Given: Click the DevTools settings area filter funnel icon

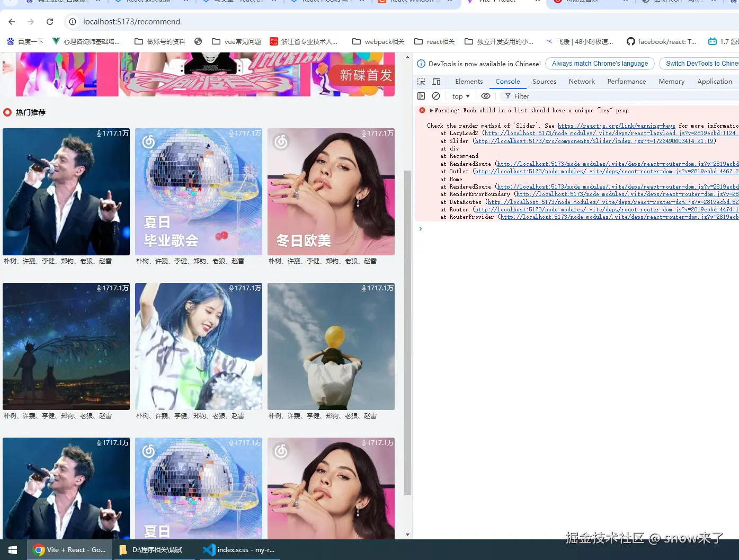Looking at the screenshot, I should point(509,96).
